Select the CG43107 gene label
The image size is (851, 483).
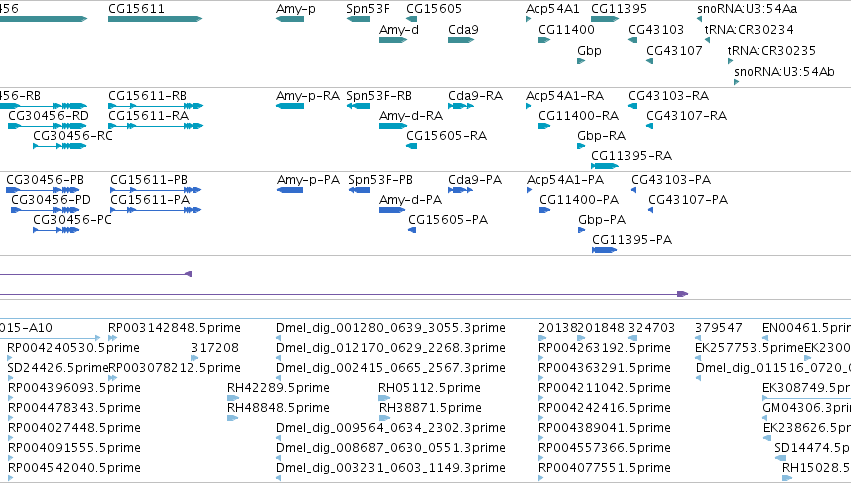tap(674, 50)
